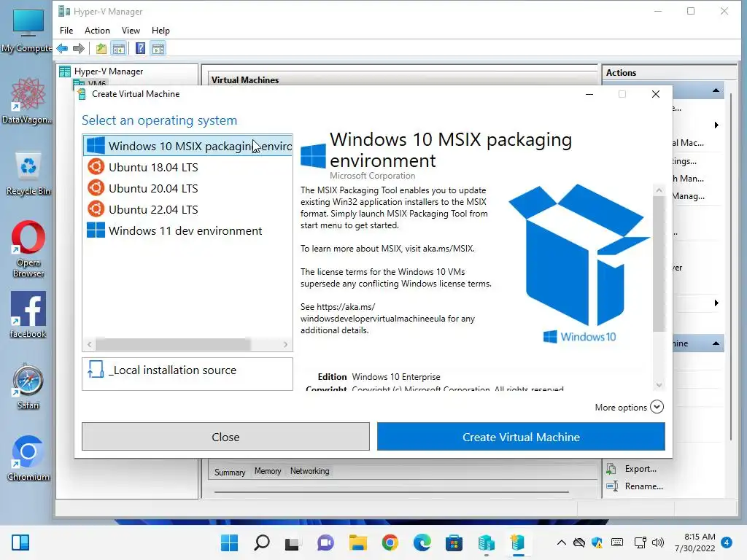
Task: Show hidden system tray icons chevron
Action: (562, 542)
